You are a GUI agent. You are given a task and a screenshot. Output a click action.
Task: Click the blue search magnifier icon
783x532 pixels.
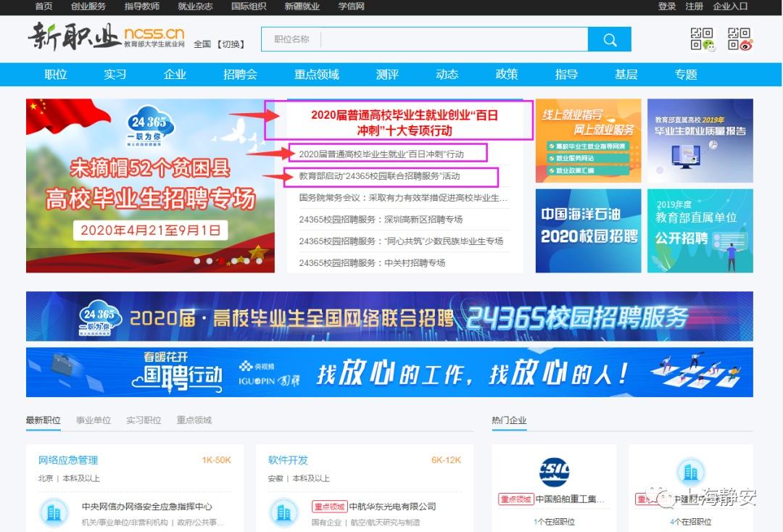pyautogui.click(x=610, y=39)
